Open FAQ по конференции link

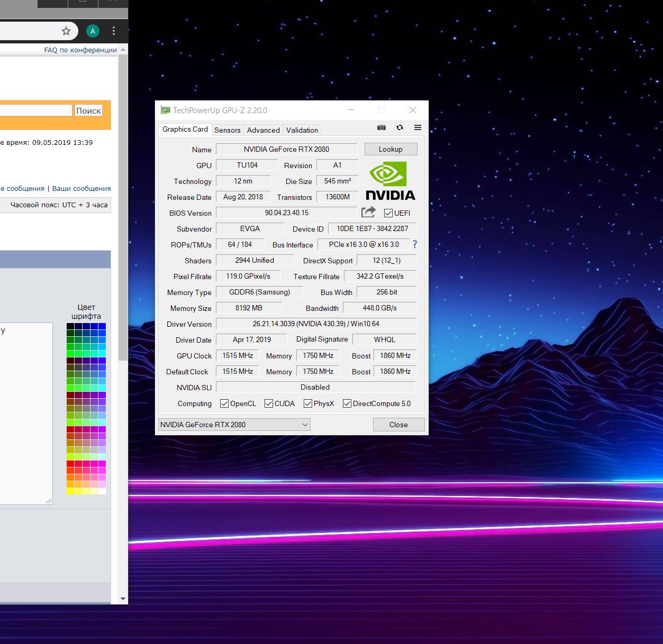[80, 50]
